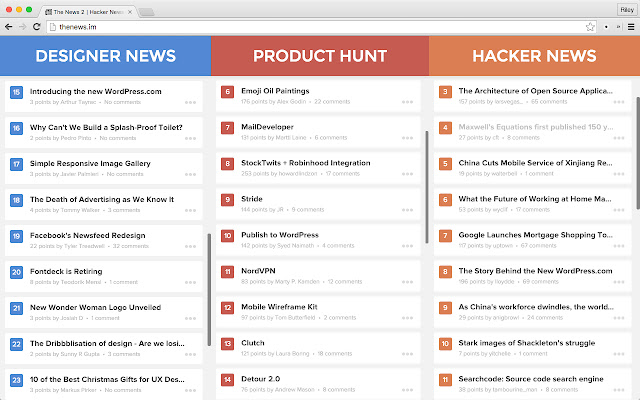Open the 'Introducing the new WordPress.com' story
Image resolution: width=640 pixels, height=400 pixels.
point(95,92)
